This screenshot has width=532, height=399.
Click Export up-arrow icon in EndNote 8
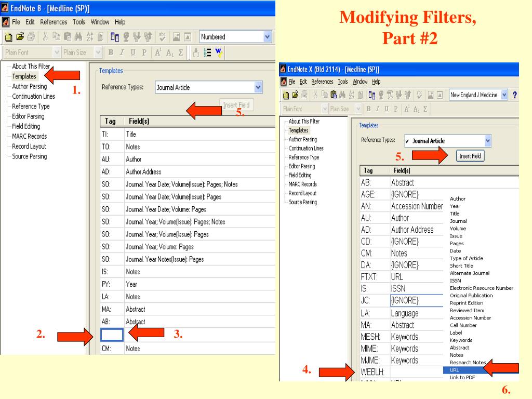click(x=148, y=37)
